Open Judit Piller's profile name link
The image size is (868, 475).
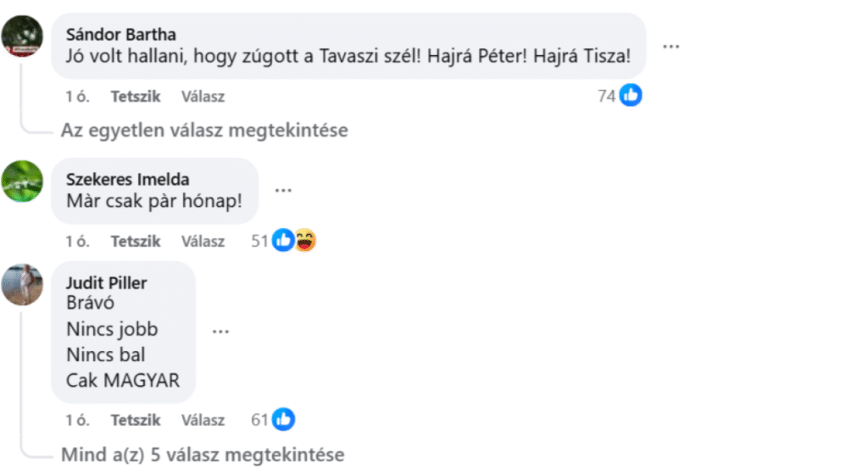106,282
